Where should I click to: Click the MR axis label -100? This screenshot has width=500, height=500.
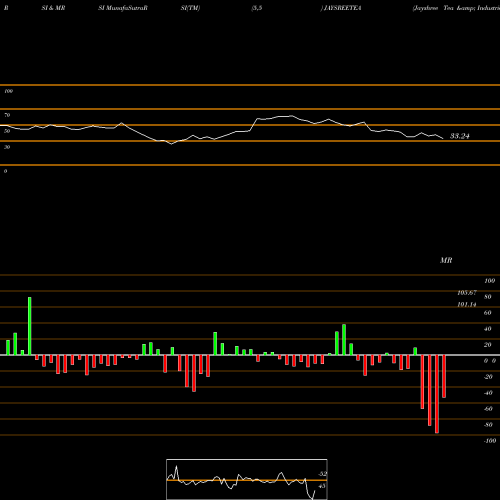click(490, 441)
